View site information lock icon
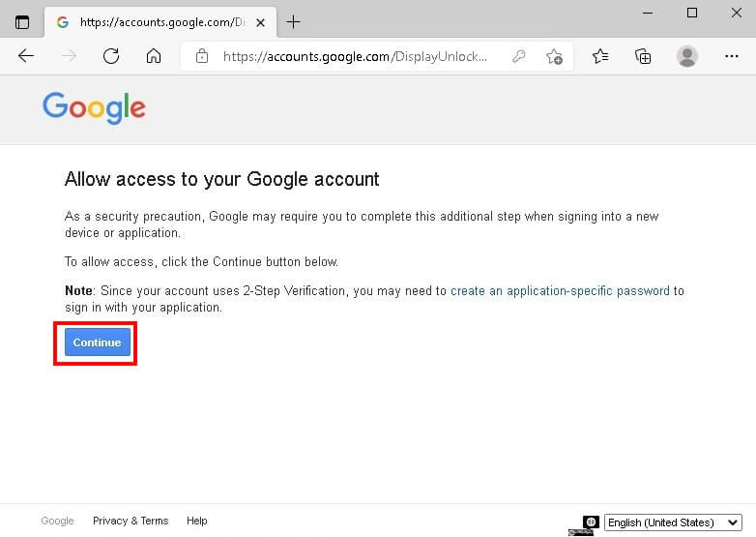Viewport: 756px width, 537px height. point(202,56)
